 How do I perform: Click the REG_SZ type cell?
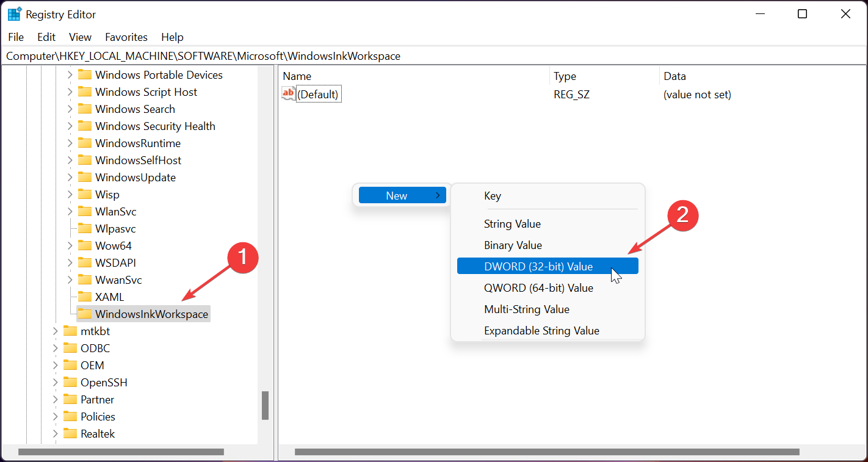571,95
